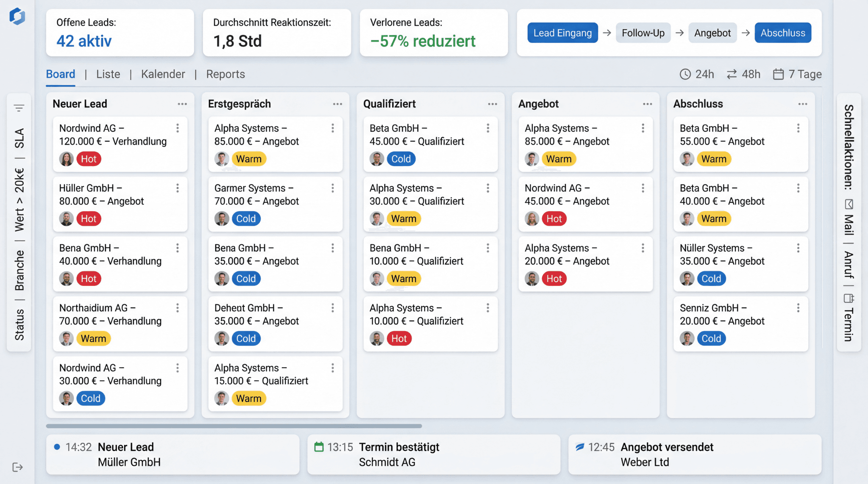
Task: Click Hot tag on Nordwind AG 120.000 card
Action: [89, 159]
